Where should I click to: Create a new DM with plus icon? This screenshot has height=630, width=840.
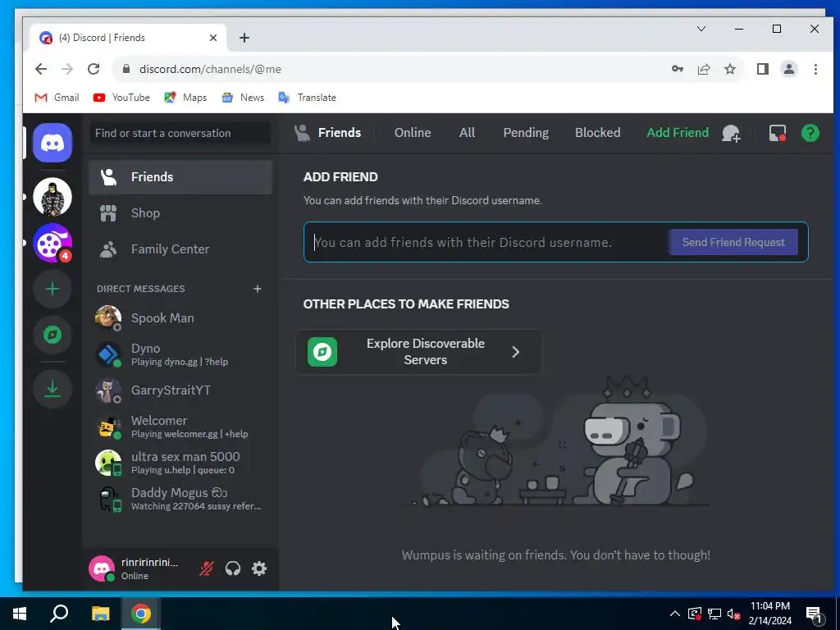(x=257, y=289)
